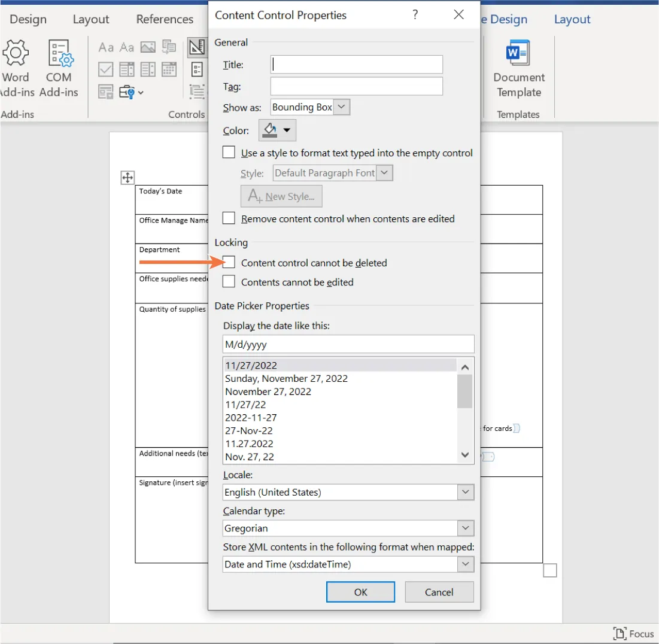Check 'Use a style to format text'

click(229, 152)
